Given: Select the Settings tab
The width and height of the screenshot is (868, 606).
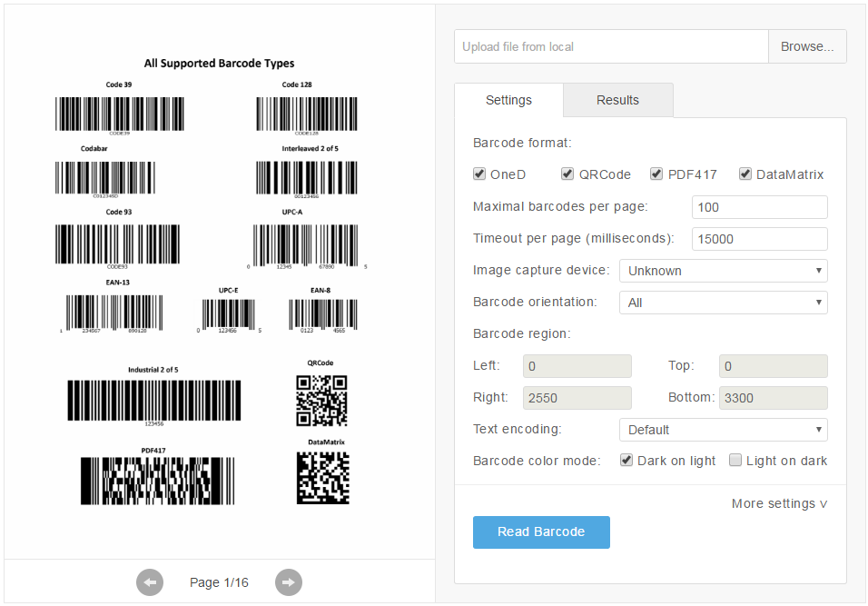Looking at the screenshot, I should pyautogui.click(x=508, y=100).
